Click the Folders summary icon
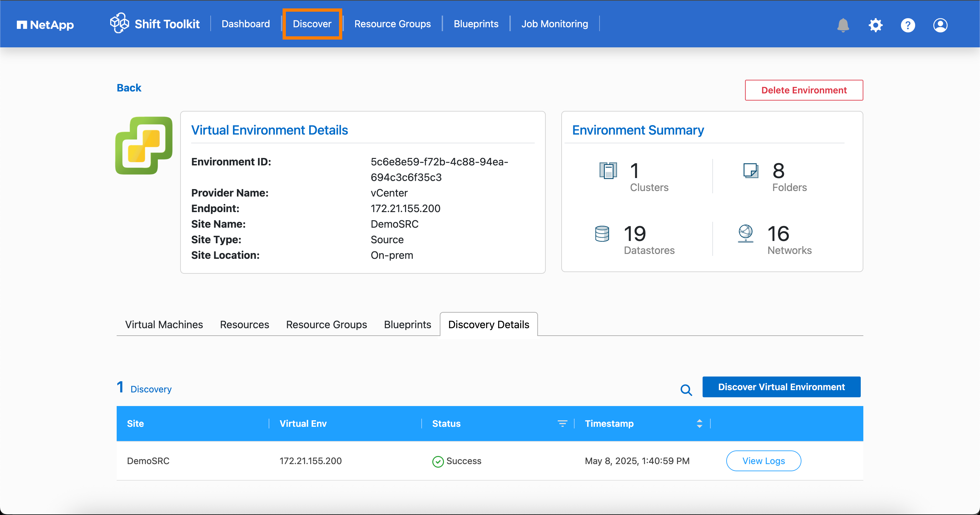The width and height of the screenshot is (980, 515). point(751,170)
